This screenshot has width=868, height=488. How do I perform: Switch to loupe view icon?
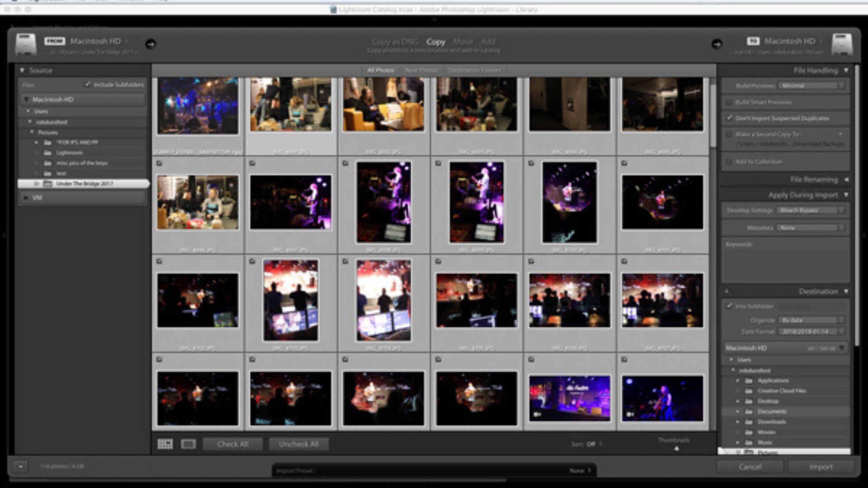(188, 444)
